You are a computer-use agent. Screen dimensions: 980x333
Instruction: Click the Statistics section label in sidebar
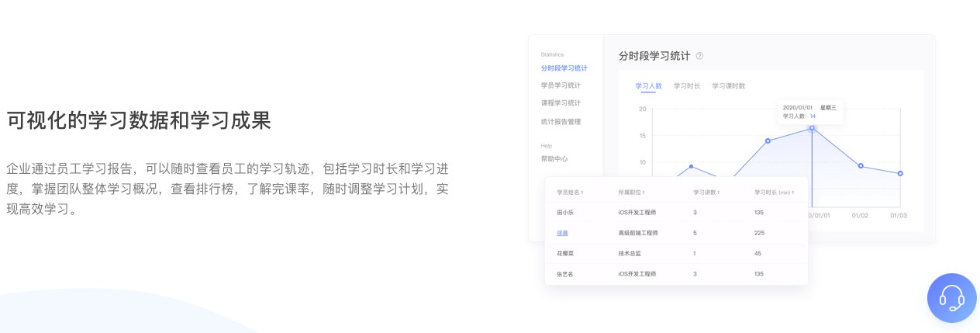click(552, 54)
